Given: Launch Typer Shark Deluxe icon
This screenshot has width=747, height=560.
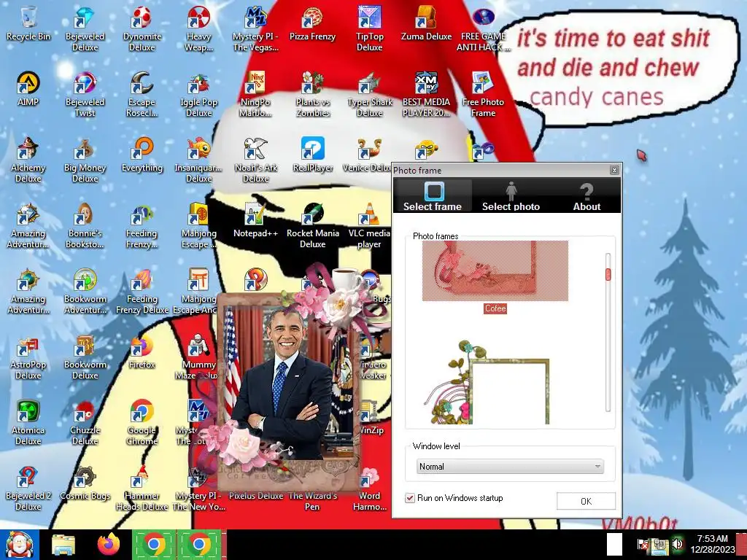Looking at the screenshot, I should pyautogui.click(x=369, y=94).
